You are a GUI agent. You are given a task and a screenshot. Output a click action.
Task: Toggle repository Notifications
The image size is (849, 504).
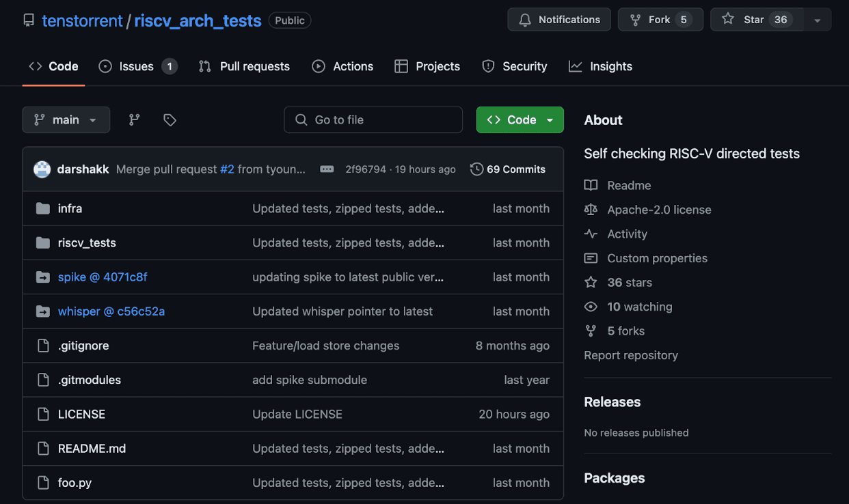coord(558,20)
